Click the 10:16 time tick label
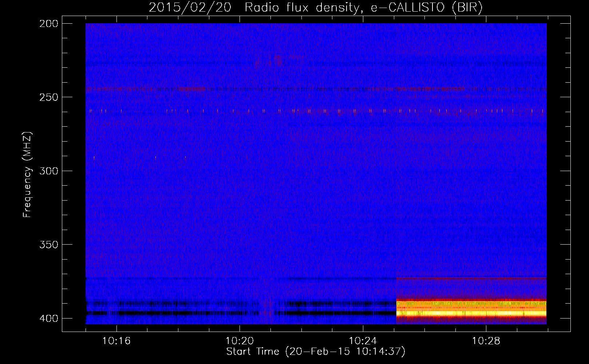Screen dimensions: 589x364 (116, 341)
